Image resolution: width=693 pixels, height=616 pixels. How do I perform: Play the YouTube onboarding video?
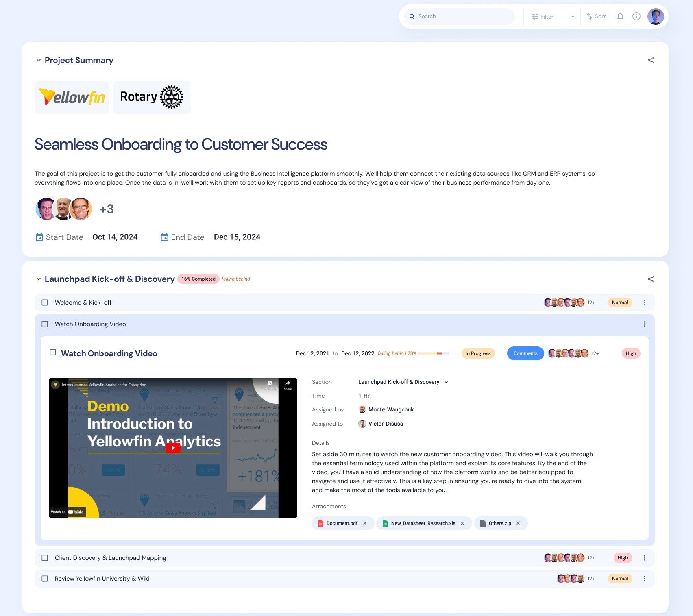173,448
